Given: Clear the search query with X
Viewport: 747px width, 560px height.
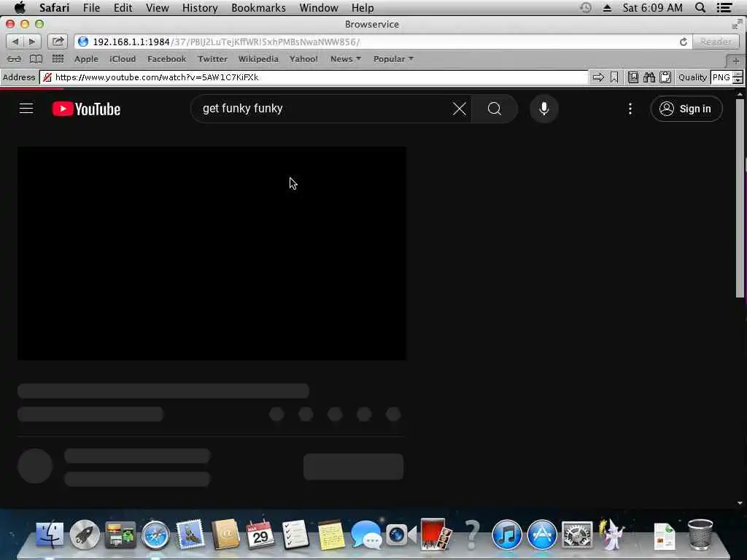Looking at the screenshot, I should click(460, 109).
